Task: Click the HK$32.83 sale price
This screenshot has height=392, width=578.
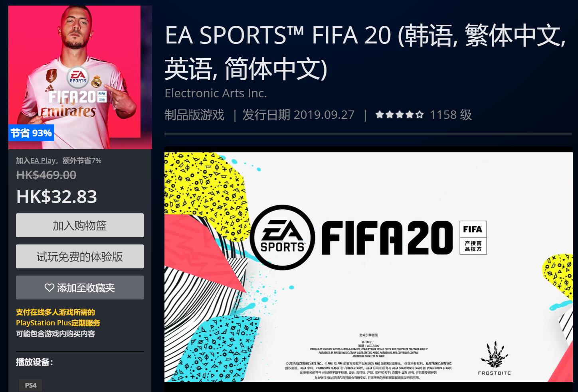Action: pos(57,197)
